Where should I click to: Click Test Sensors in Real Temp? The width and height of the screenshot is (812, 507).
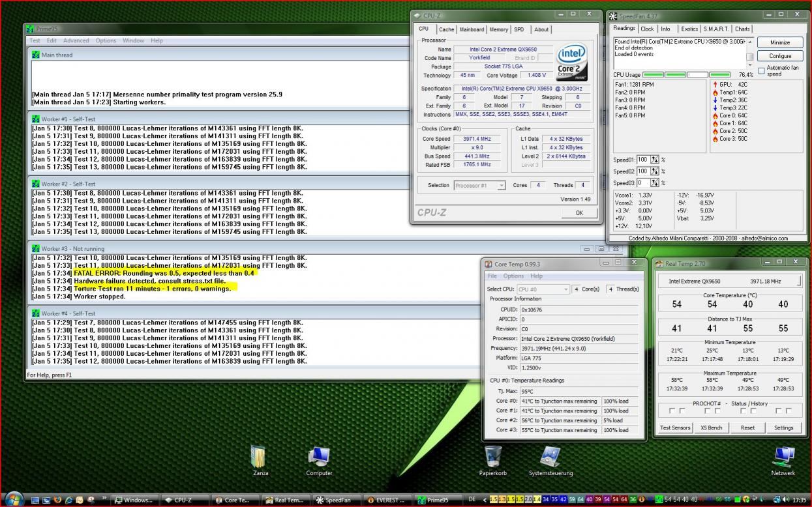[675, 427]
